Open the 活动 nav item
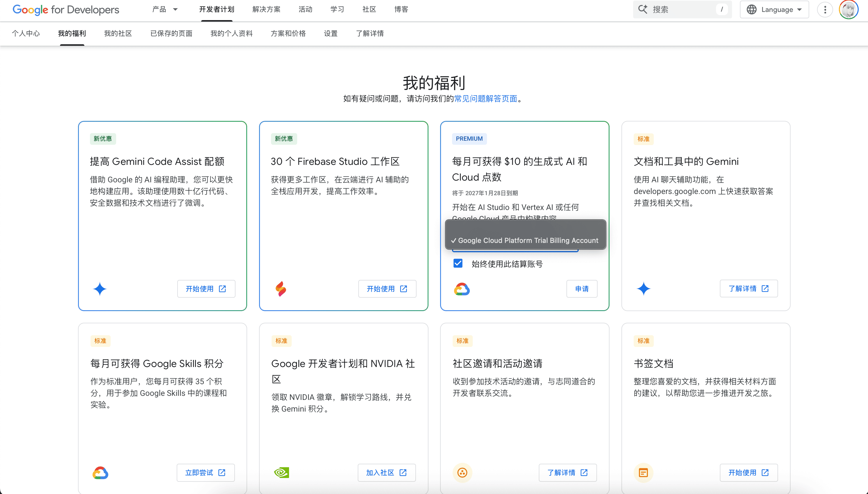The width and height of the screenshot is (868, 494). click(x=306, y=10)
